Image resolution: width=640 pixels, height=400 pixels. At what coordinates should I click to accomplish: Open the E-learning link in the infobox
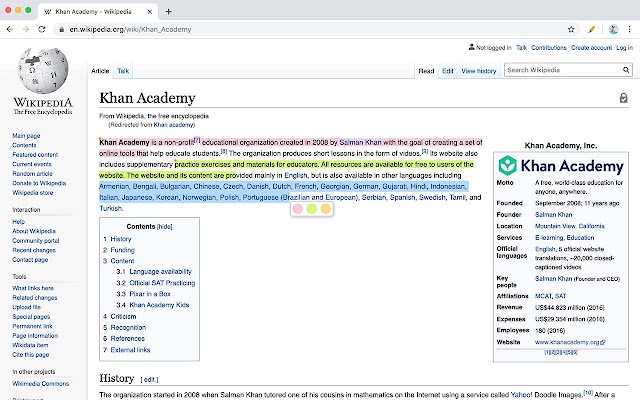[x=549, y=238]
